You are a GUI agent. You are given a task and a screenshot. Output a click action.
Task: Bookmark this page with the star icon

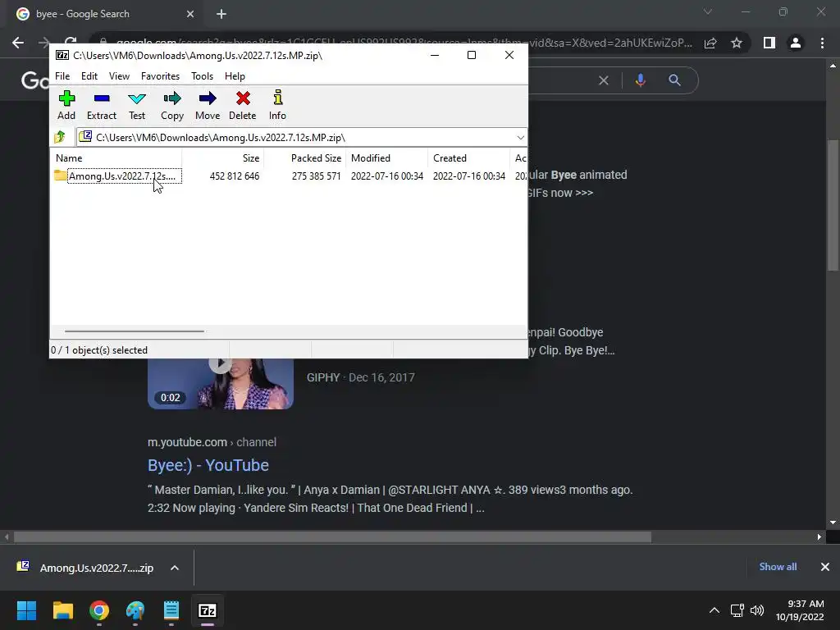(x=737, y=43)
